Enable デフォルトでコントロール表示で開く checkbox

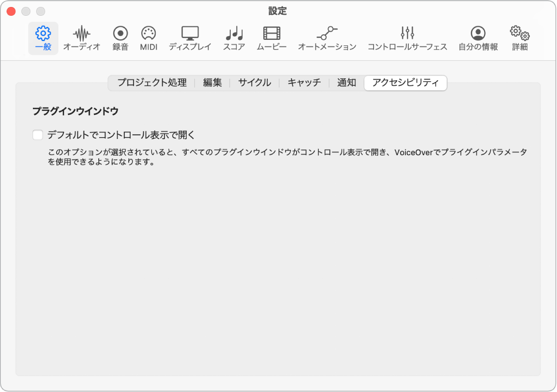[x=37, y=134]
